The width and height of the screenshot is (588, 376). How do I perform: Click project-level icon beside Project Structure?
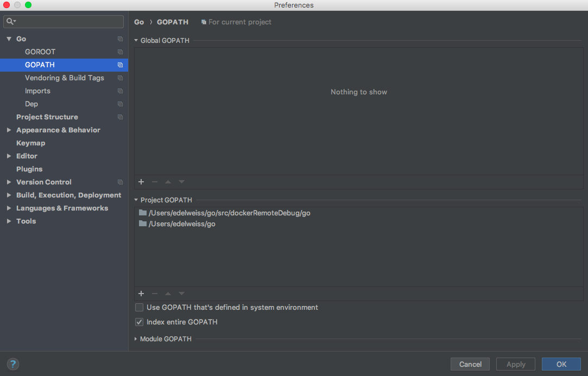click(120, 117)
